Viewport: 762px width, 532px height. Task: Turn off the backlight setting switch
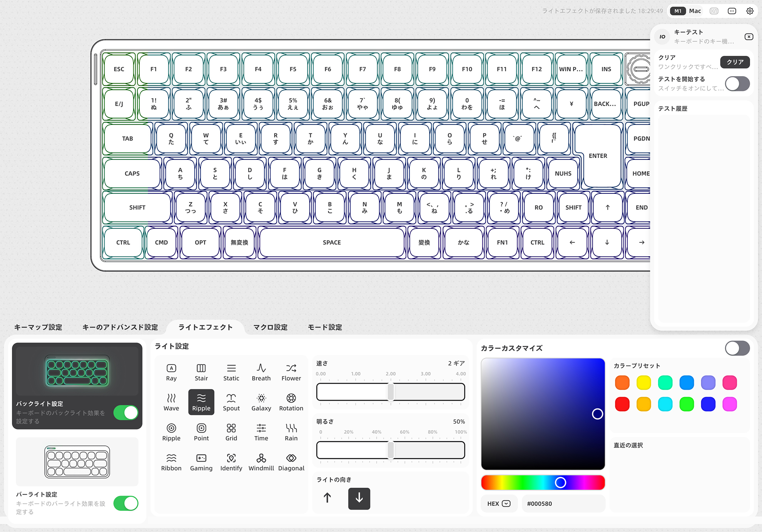point(126,413)
